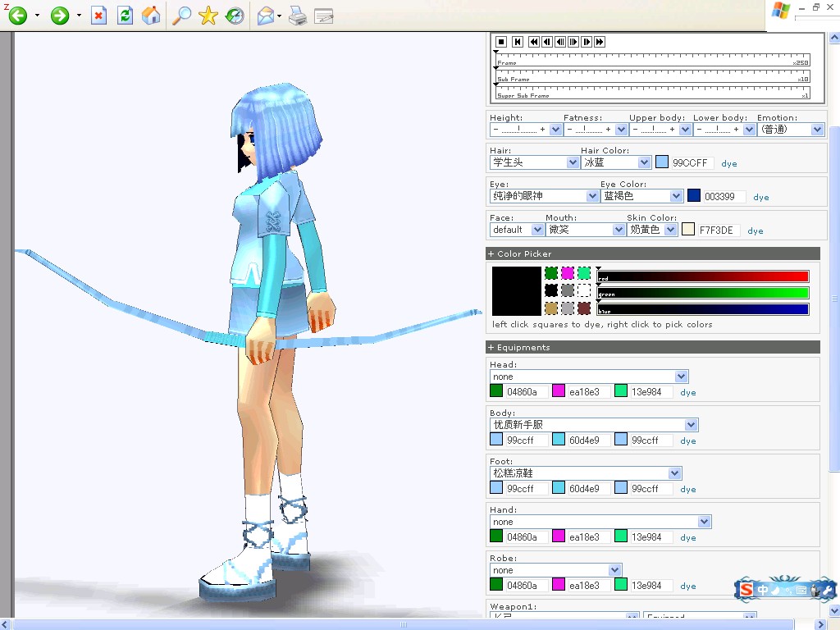Image resolution: width=840 pixels, height=630 pixels.
Task: Open the Eye Color dropdown
Action: pyautogui.click(x=641, y=196)
